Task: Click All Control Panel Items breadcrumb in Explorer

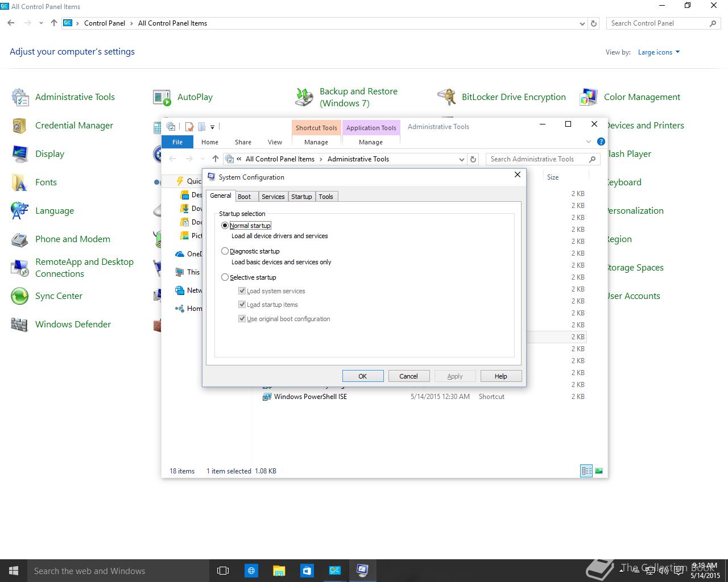Action: [280, 159]
